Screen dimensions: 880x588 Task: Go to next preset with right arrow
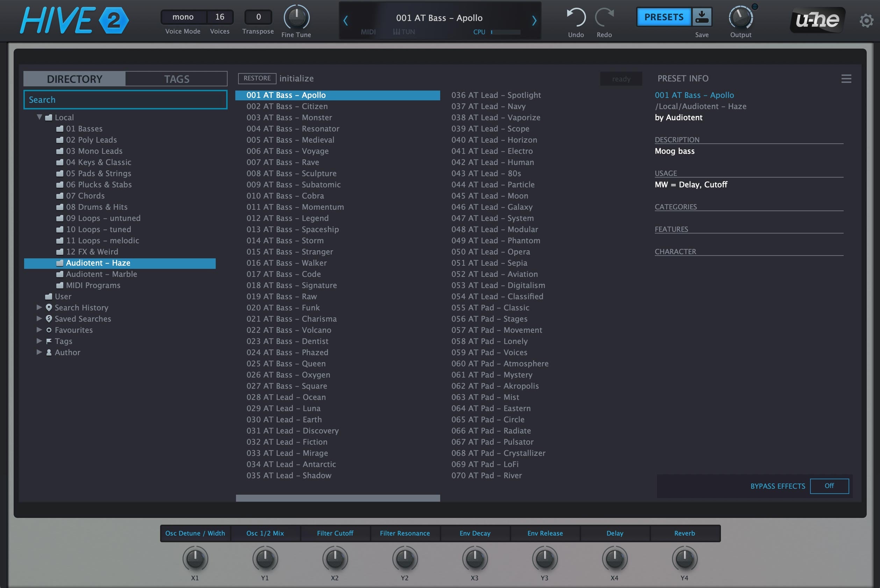[x=534, y=21]
